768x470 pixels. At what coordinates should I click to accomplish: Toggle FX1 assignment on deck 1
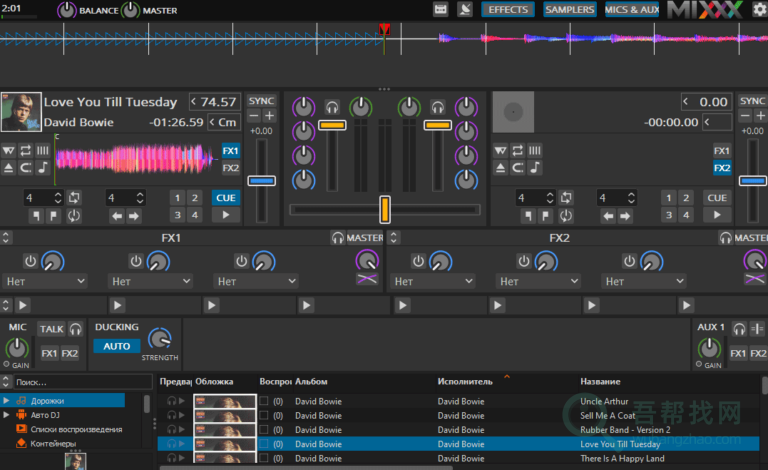pos(231,151)
